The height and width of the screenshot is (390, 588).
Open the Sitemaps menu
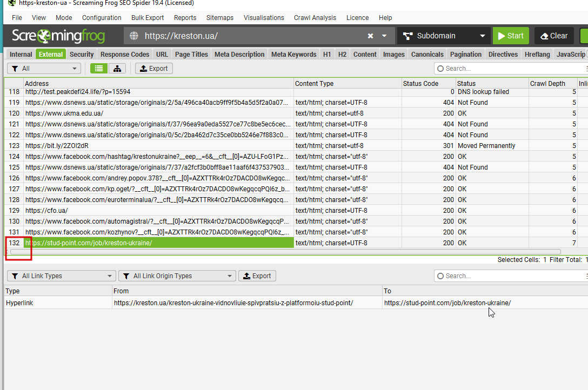click(220, 18)
